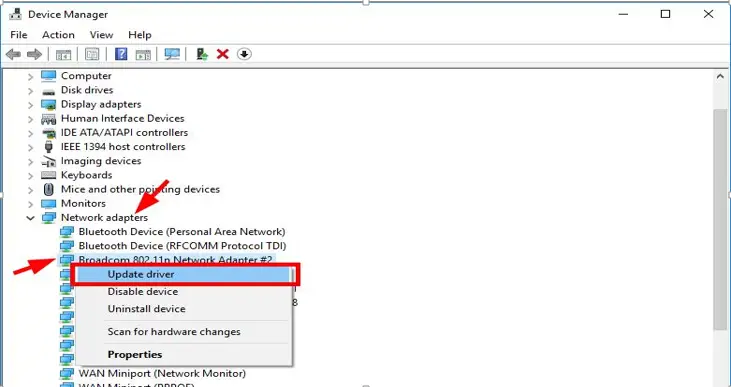Click the Computer category icon
The width and height of the screenshot is (731, 387).
[x=48, y=76]
